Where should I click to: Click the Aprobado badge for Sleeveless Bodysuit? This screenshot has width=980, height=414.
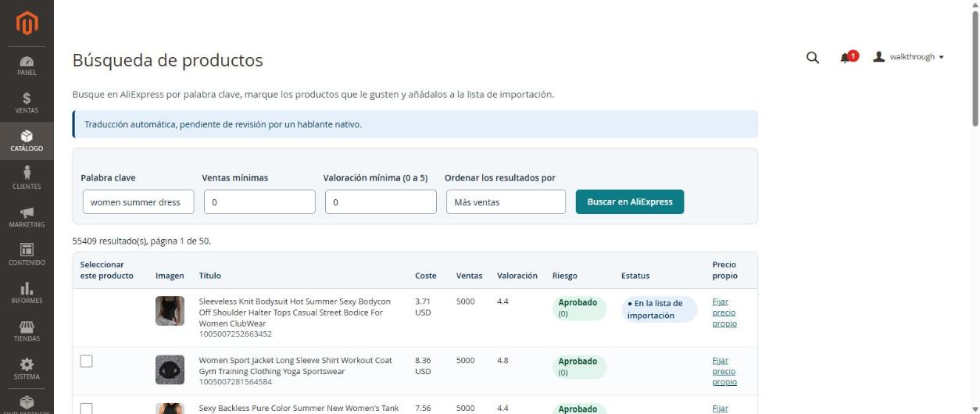tap(579, 308)
